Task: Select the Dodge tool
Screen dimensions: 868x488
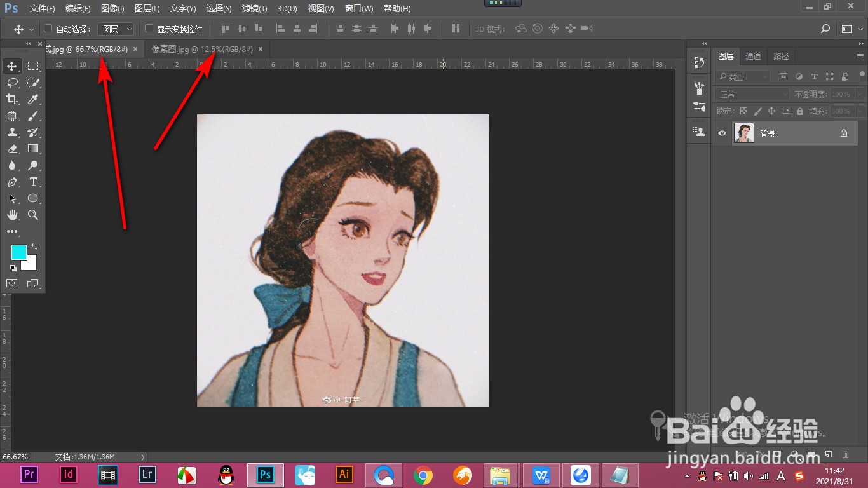Action: pos(33,165)
